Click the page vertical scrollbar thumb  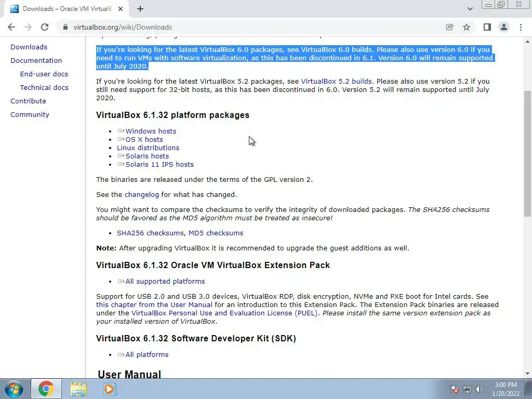coord(527,153)
